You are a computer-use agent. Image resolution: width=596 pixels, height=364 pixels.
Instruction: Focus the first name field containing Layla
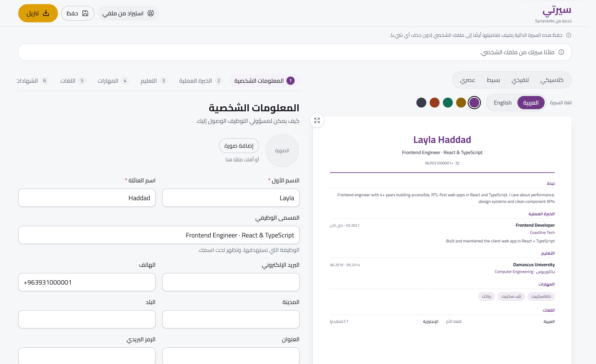pyautogui.click(x=231, y=198)
